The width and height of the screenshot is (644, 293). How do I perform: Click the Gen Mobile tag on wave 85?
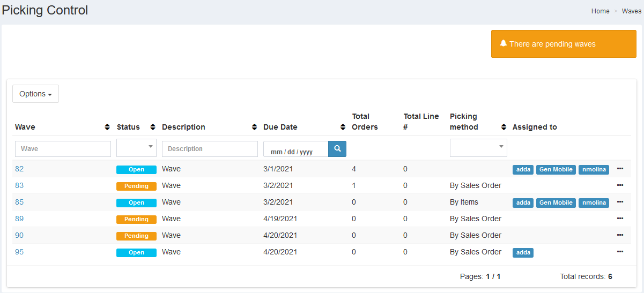(556, 202)
